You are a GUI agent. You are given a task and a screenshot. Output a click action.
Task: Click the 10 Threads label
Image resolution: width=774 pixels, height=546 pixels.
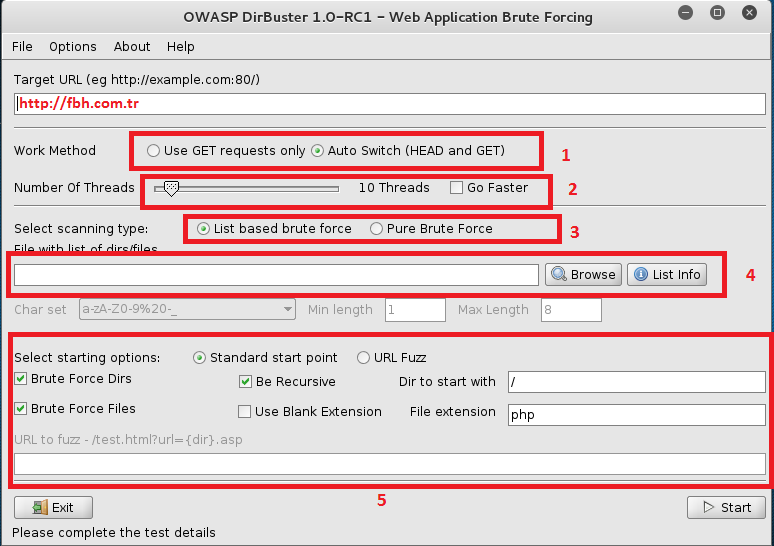394,188
